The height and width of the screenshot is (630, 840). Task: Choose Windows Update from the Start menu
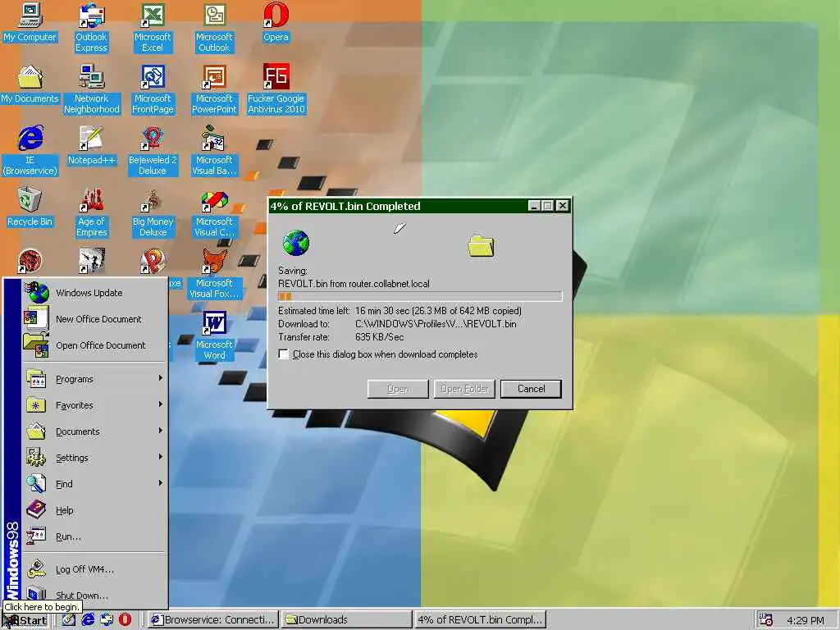coord(95,293)
